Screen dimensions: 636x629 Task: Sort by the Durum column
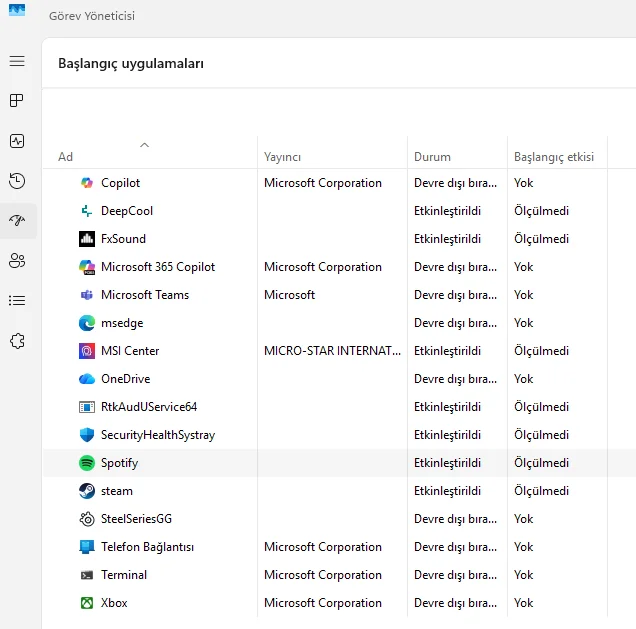(x=432, y=157)
